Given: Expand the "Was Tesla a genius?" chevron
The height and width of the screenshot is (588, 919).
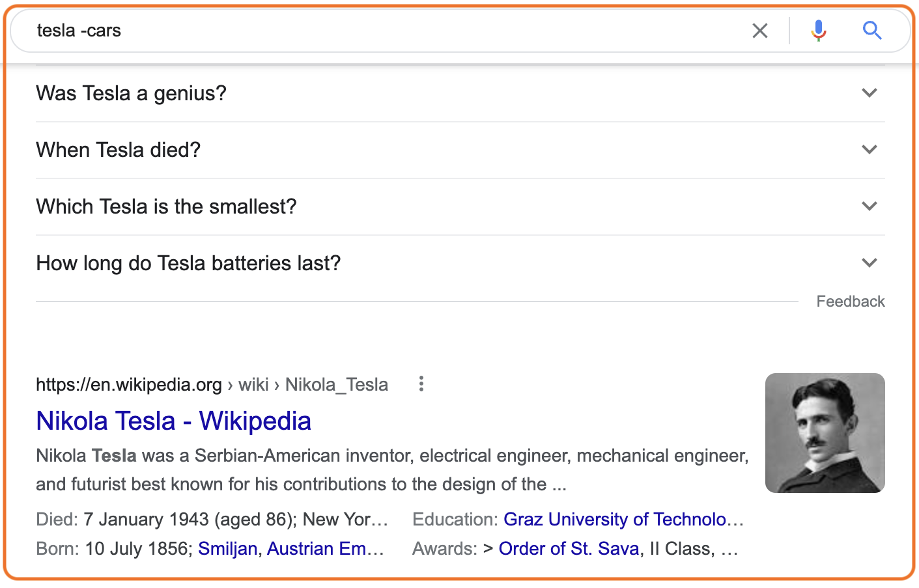Looking at the screenshot, I should coord(870,93).
